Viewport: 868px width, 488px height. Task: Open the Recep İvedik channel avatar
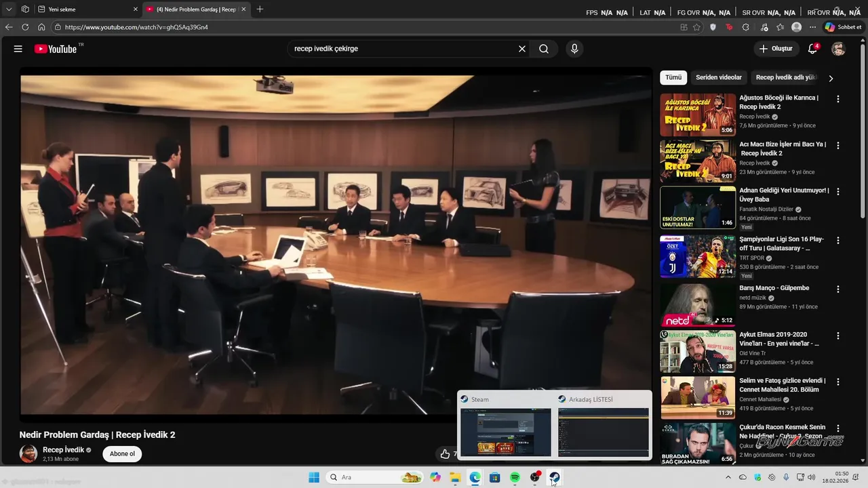click(28, 453)
